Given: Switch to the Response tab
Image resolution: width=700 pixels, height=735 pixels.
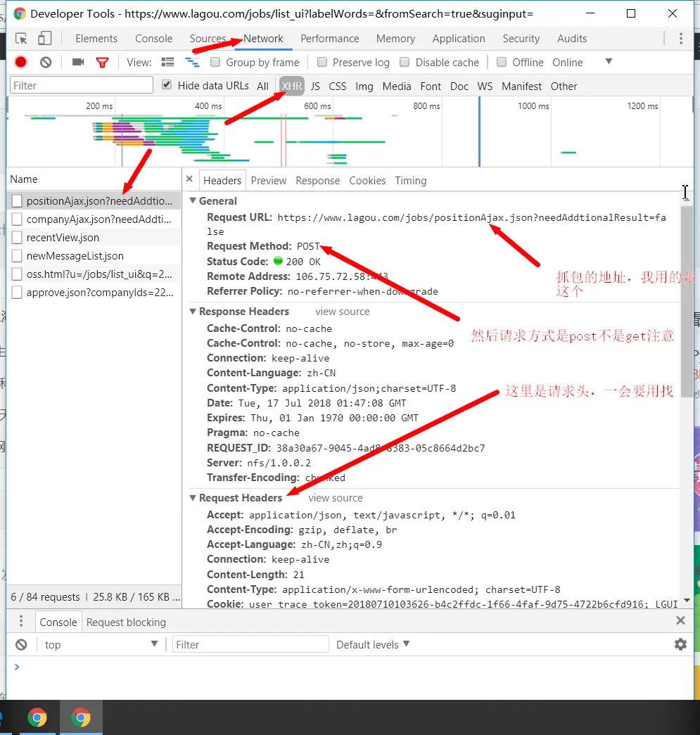Looking at the screenshot, I should (317, 181).
